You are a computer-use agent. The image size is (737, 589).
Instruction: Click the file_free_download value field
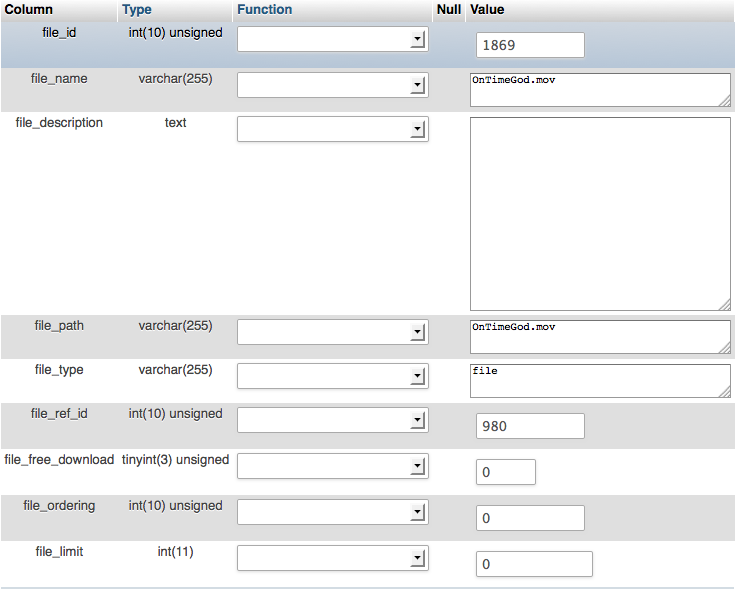tap(506, 472)
